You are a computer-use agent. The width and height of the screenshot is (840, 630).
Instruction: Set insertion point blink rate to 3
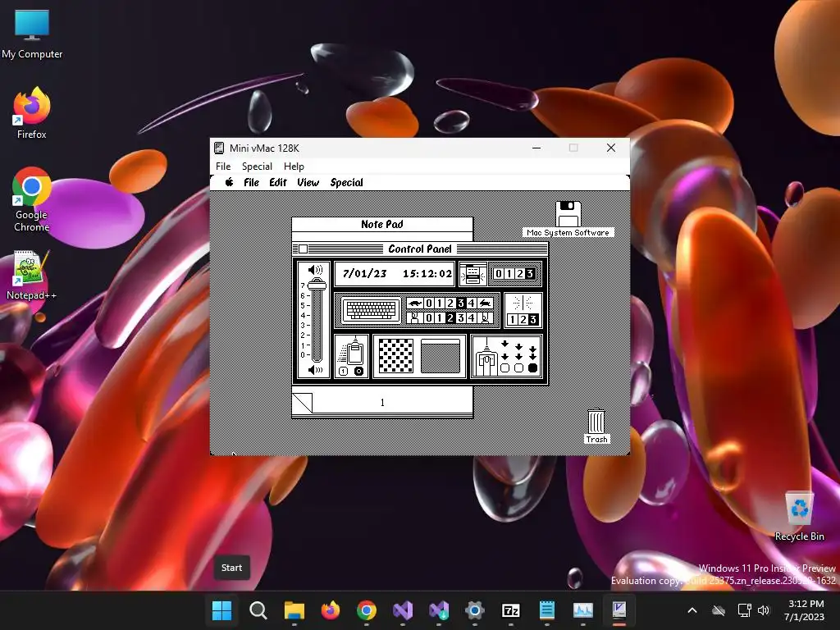(533, 320)
